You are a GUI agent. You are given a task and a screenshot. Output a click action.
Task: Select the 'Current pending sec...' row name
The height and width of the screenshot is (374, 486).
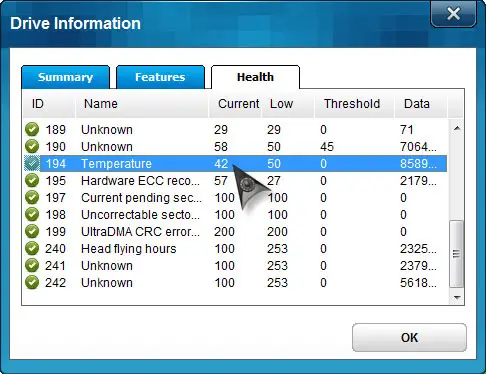pyautogui.click(x=141, y=198)
